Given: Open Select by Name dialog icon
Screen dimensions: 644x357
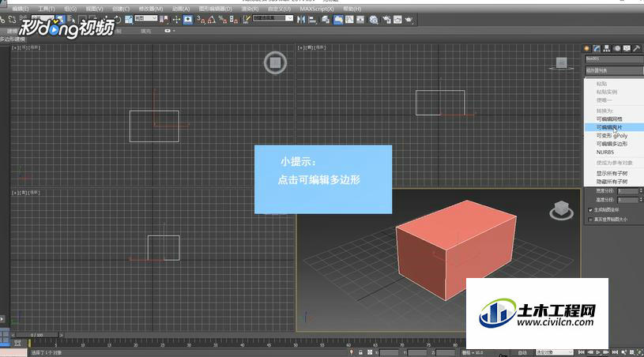Looking at the screenshot, I should 71,19.
